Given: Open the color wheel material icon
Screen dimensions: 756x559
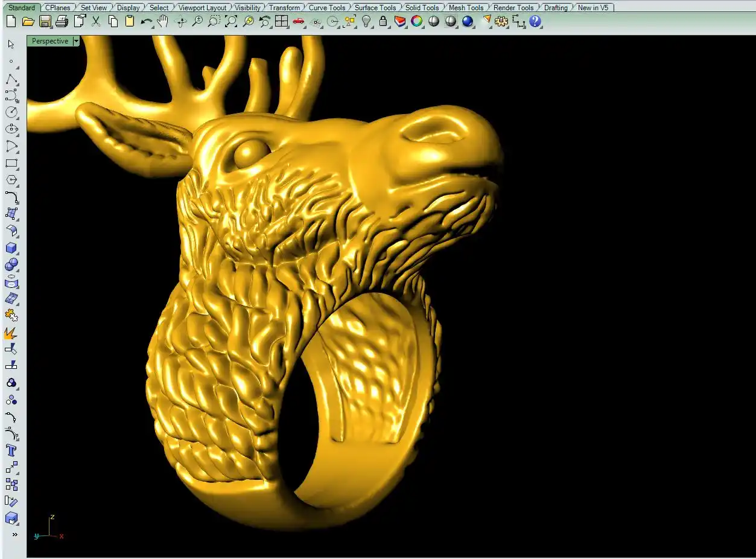Looking at the screenshot, I should [x=417, y=22].
